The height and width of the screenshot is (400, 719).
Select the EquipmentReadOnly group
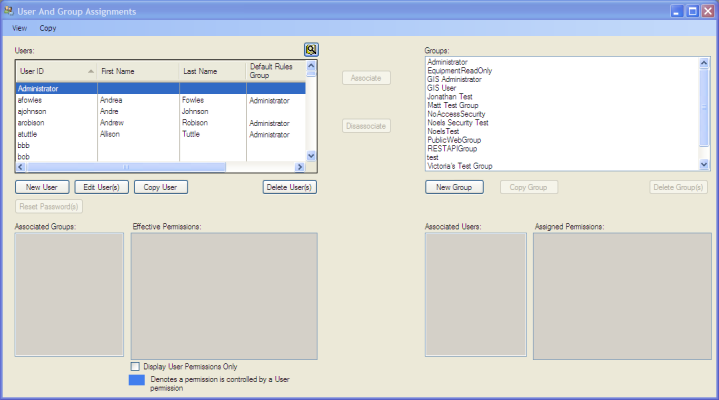point(459,71)
